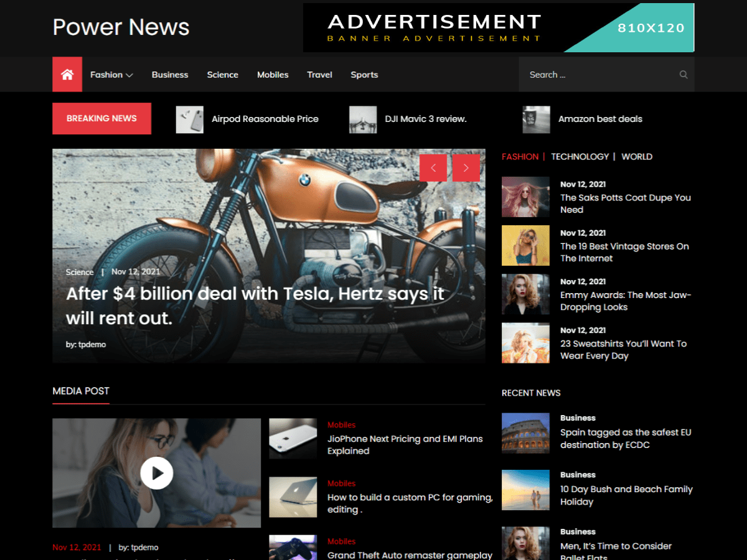Click the search magnifier icon

tap(683, 74)
